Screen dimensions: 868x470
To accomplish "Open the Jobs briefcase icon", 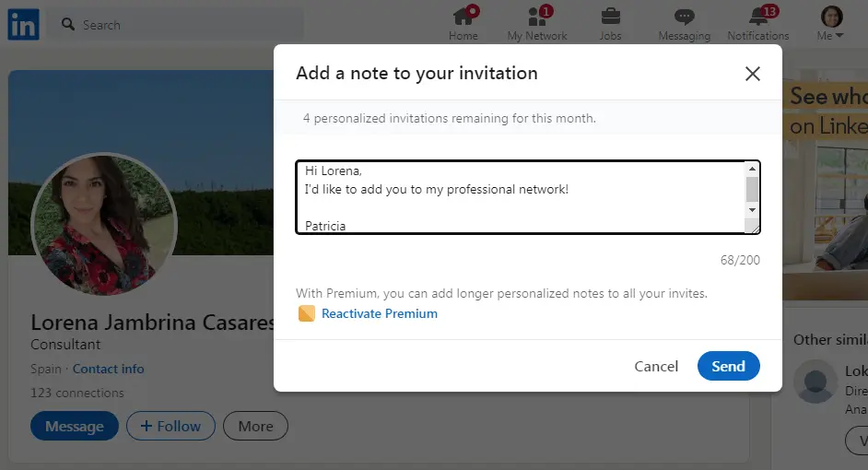I will (x=610, y=17).
